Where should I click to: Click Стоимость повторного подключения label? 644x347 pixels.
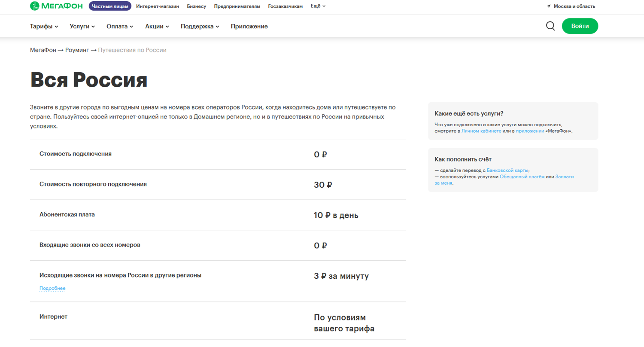pyautogui.click(x=93, y=184)
